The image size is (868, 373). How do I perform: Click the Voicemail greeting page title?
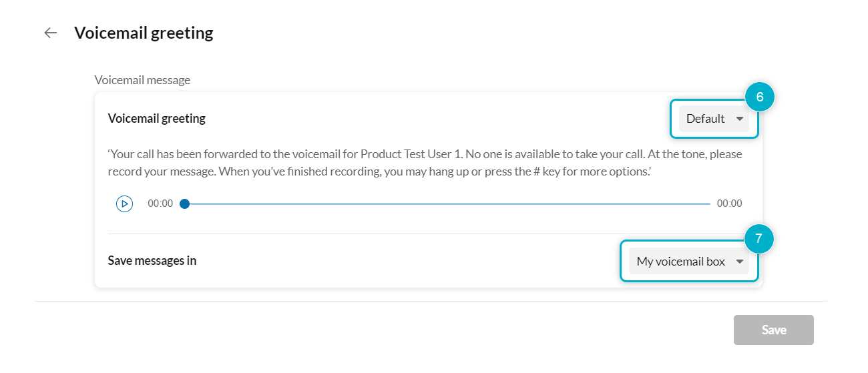point(144,33)
